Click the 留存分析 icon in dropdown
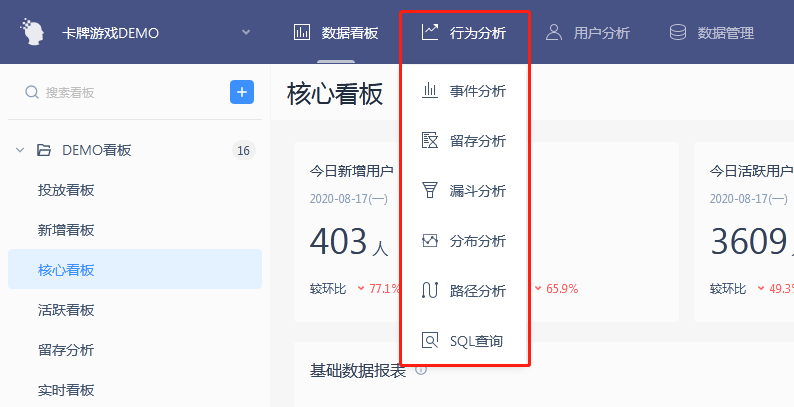The image size is (794, 407). coord(430,141)
